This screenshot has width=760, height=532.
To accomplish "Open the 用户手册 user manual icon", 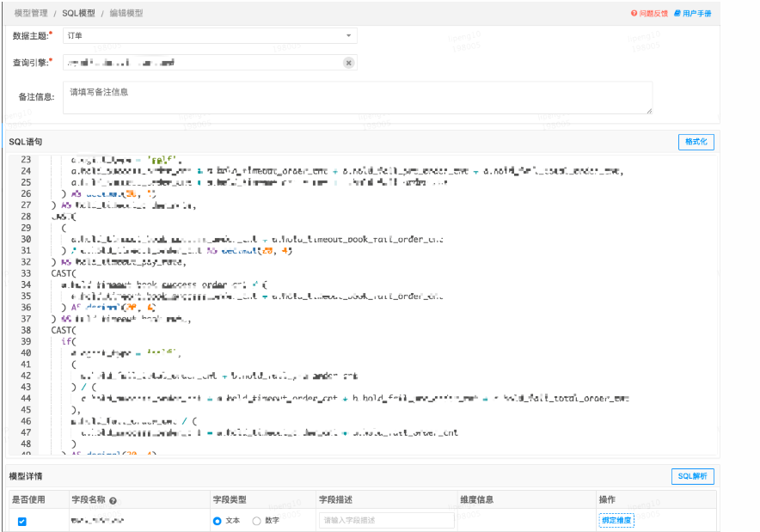I will click(677, 14).
